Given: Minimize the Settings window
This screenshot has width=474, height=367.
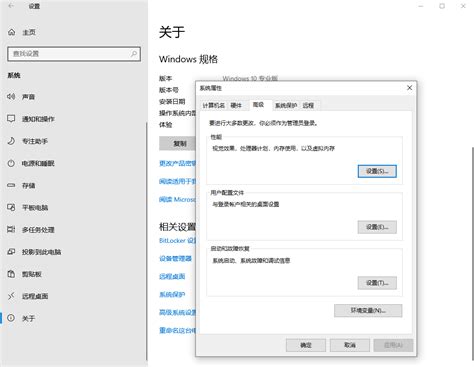Looking at the screenshot, I should point(421,6).
